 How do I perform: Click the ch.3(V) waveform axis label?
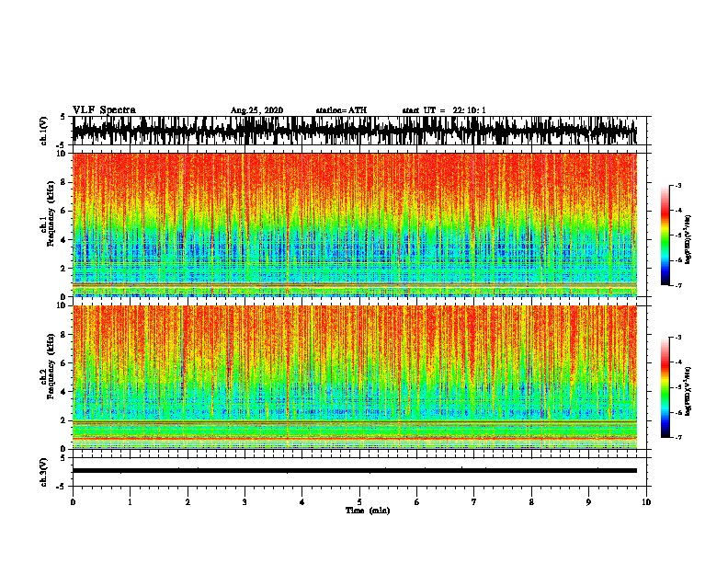tap(43, 472)
